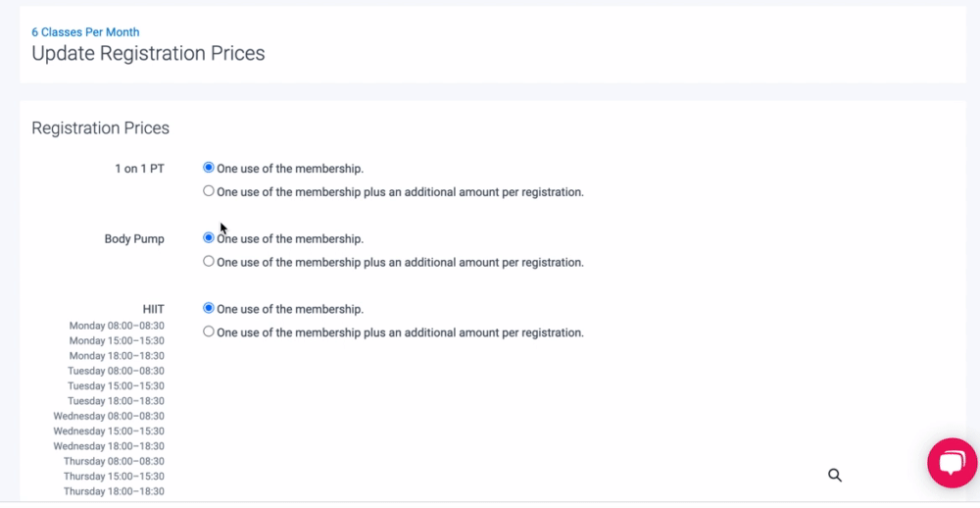The image size is (980, 508).
Task: Open the '6 Classes Per Month' link
Action: [x=85, y=32]
